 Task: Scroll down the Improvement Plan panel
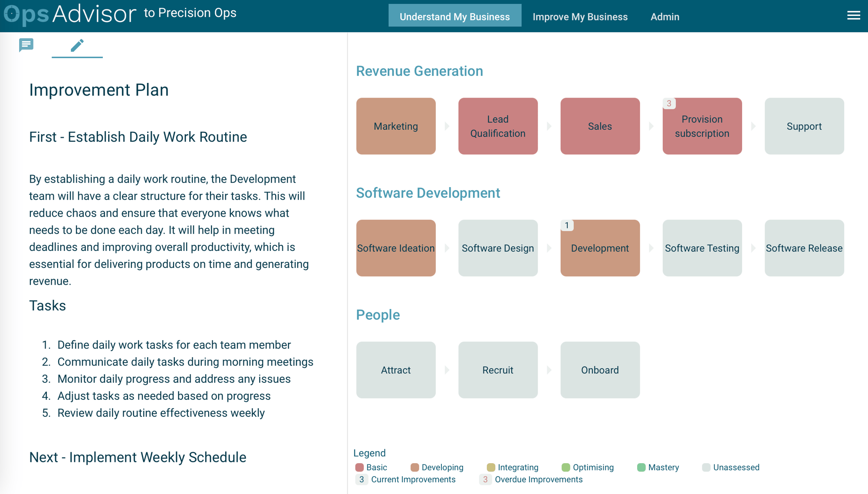coord(173,268)
